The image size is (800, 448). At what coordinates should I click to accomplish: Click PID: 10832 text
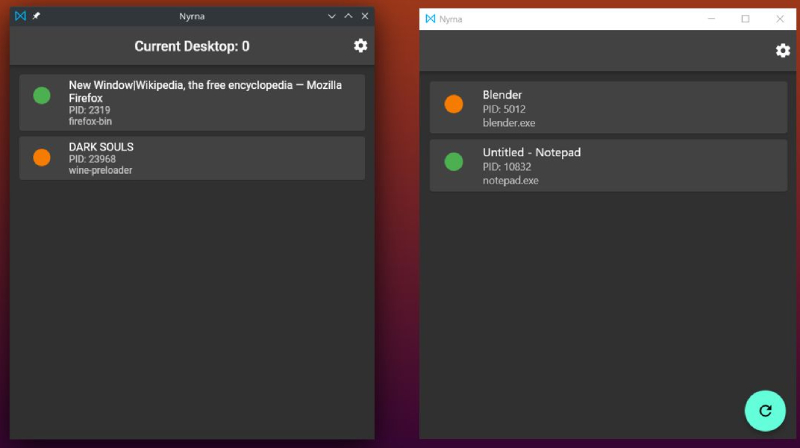click(x=507, y=167)
